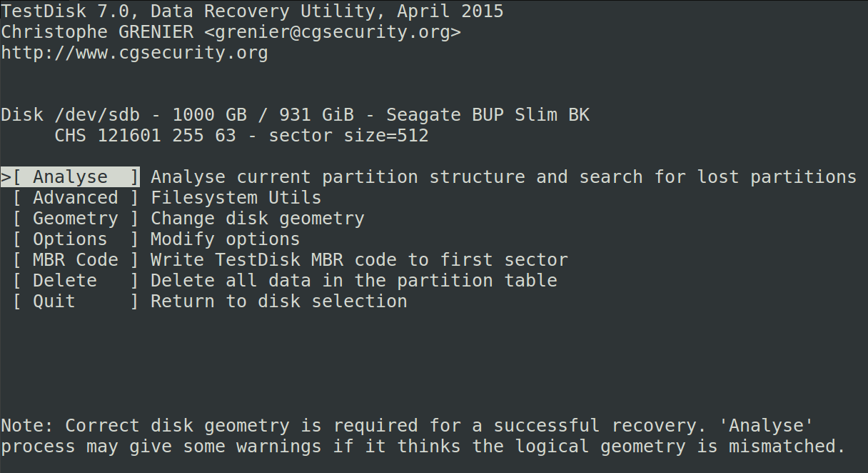Select the MBR Code menu item
Image resolution: width=868 pixels, height=473 pixels.
[75, 260]
